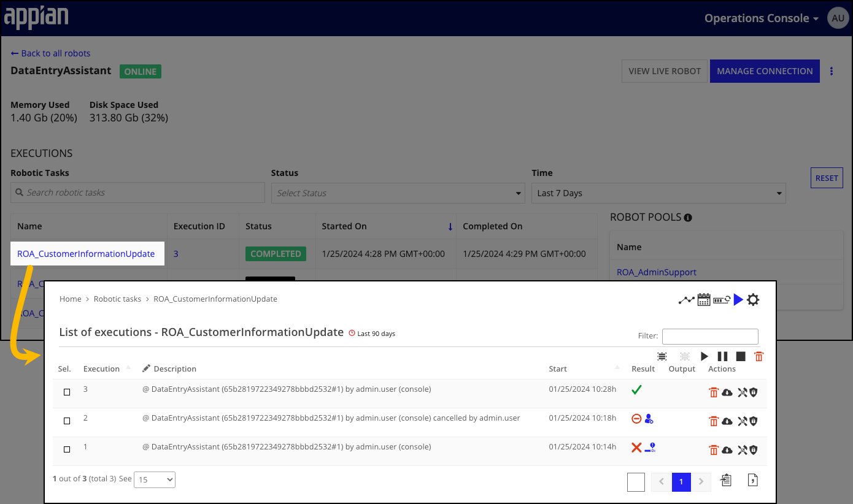Click the red cancelled result icon of execution 2
Image resolution: width=853 pixels, height=504 pixels.
pos(636,419)
